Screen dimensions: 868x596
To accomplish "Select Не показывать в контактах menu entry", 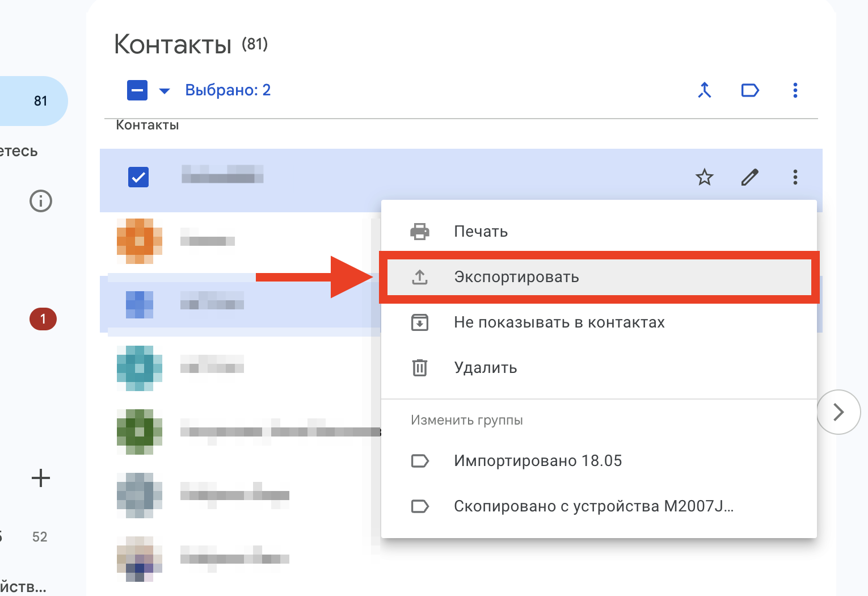I will (x=558, y=322).
